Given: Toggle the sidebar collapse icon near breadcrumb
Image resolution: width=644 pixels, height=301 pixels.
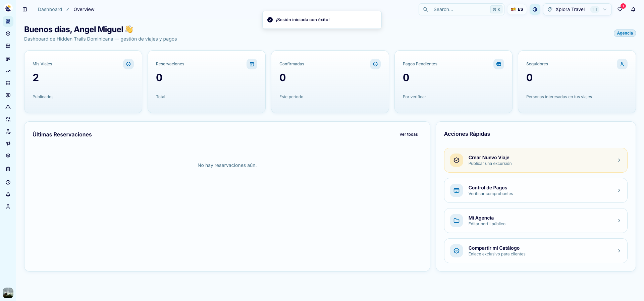Looking at the screenshot, I should click(x=25, y=9).
